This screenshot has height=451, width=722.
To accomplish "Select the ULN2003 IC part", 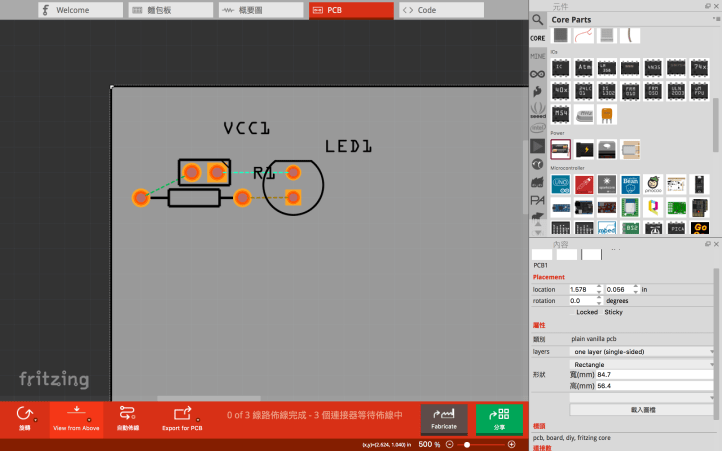I will click(x=676, y=91).
